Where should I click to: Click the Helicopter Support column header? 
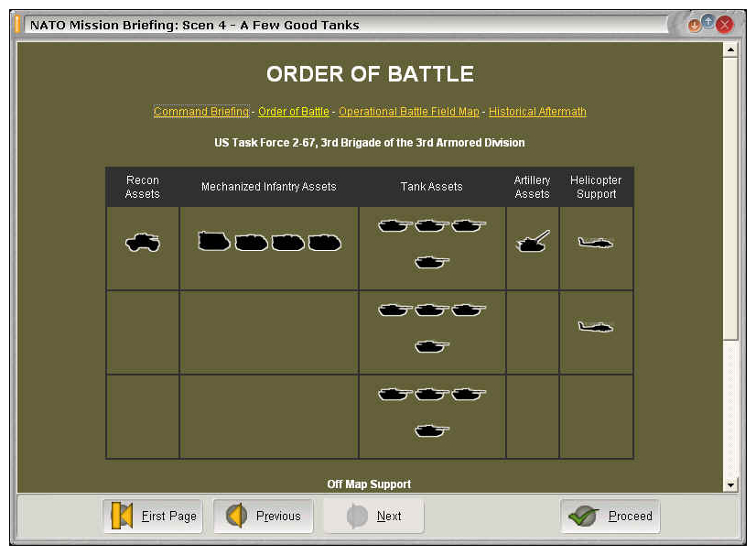(596, 187)
